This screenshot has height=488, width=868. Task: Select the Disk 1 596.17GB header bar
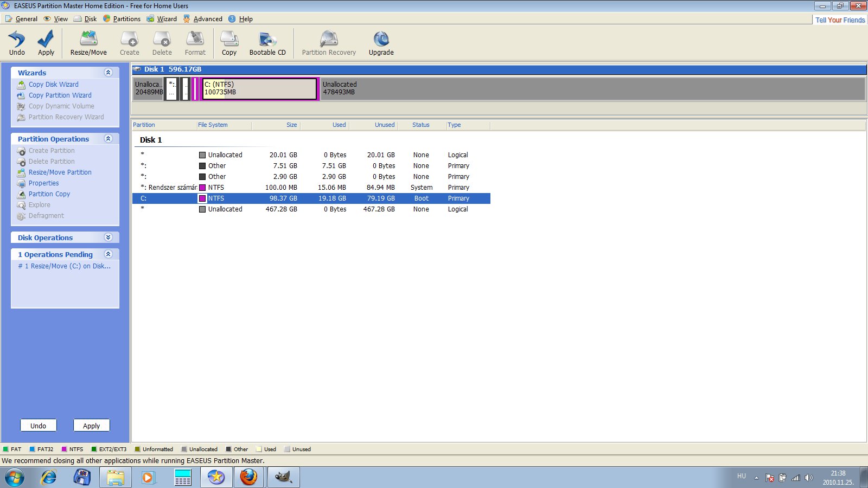[x=499, y=69]
